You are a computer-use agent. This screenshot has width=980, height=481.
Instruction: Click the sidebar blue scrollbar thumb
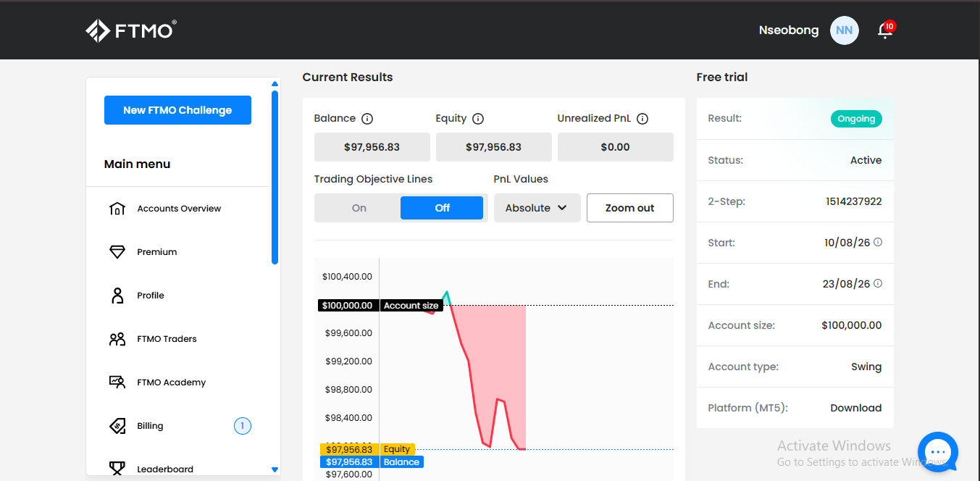pyautogui.click(x=275, y=177)
